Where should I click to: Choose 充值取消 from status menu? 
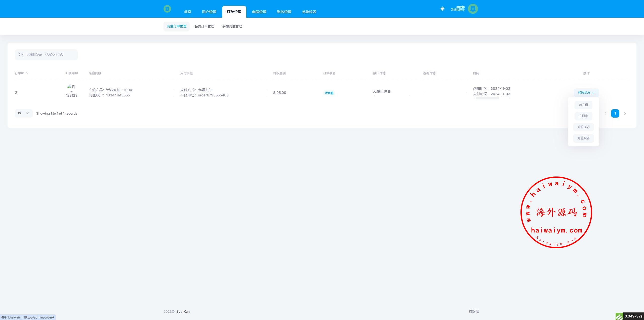(x=583, y=138)
